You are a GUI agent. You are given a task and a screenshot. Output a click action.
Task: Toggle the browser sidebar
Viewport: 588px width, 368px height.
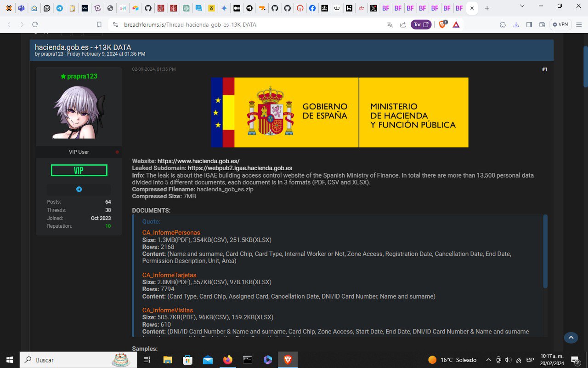(529, 24)
